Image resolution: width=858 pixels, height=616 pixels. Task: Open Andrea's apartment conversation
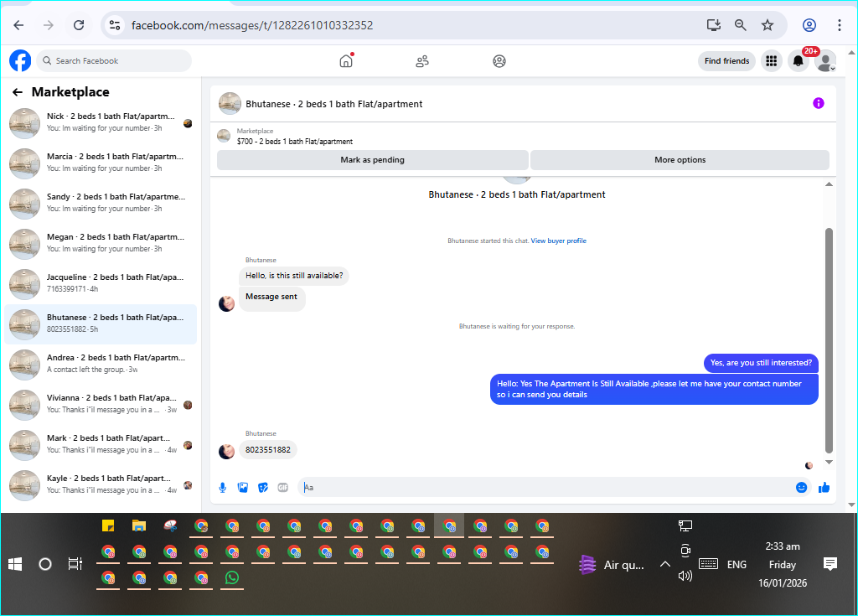(x=101, y=364)
